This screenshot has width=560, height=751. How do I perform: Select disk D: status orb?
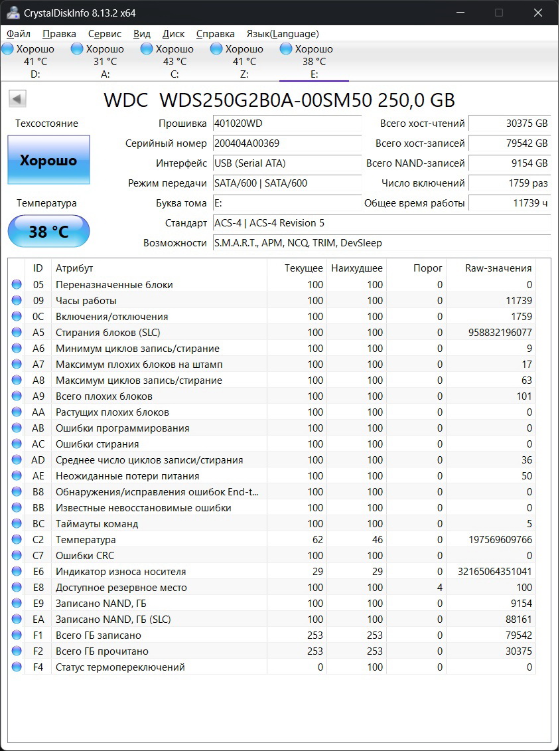click(x=8, y=49)
